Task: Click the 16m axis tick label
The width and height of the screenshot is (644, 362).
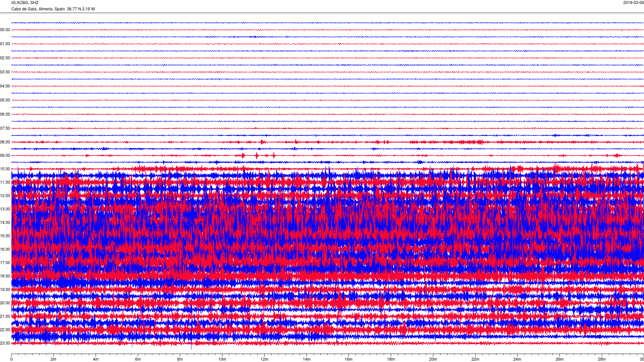Action: tap(349, 359)
